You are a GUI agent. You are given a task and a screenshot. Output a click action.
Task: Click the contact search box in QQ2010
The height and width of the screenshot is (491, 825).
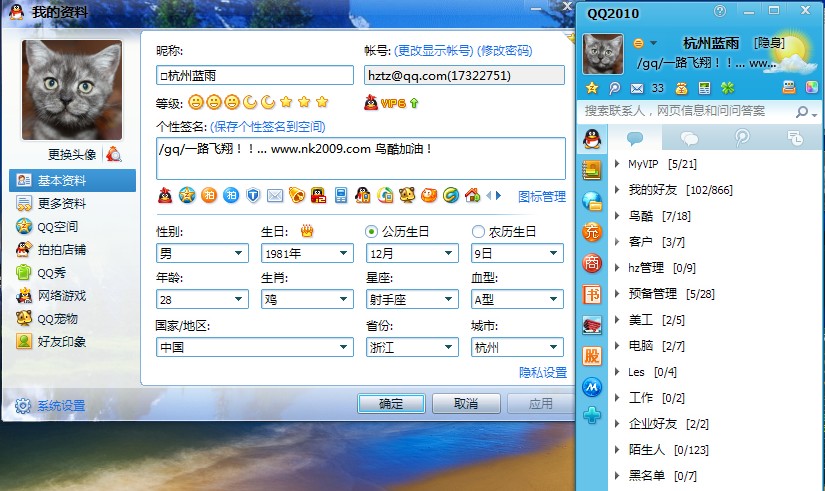tap(689, 111)
